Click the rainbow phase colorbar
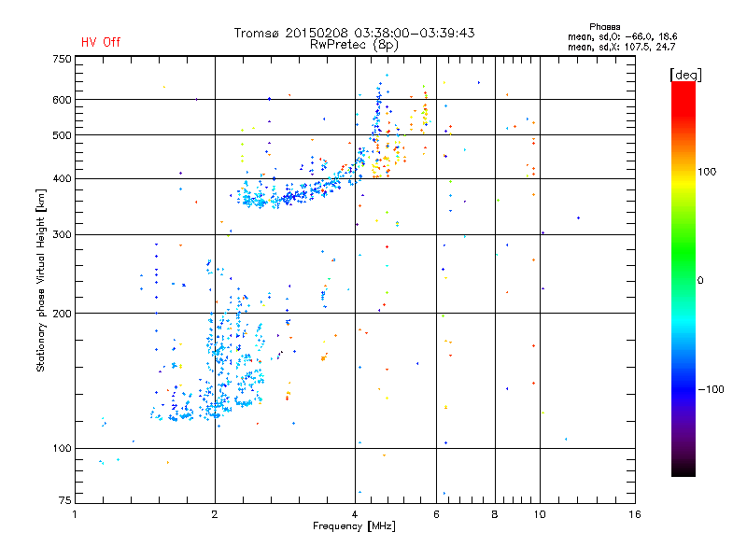The image size is (747, 560). point(684,278)
